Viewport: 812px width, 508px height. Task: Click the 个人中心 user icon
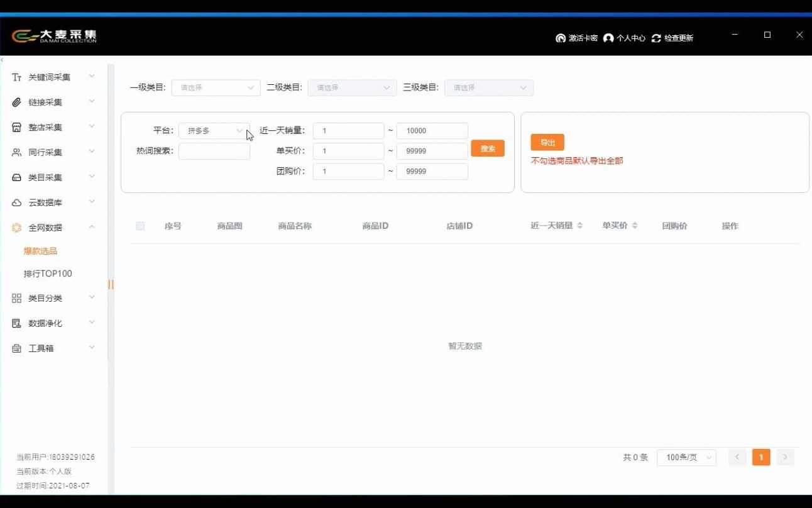[608, 38]
